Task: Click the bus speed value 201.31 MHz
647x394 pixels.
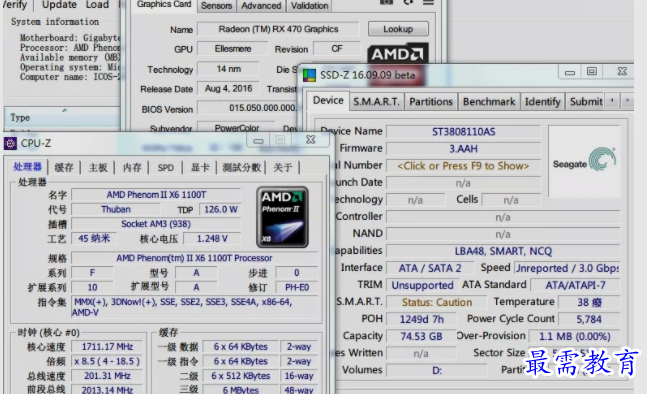Action: (x=107, y=376)
